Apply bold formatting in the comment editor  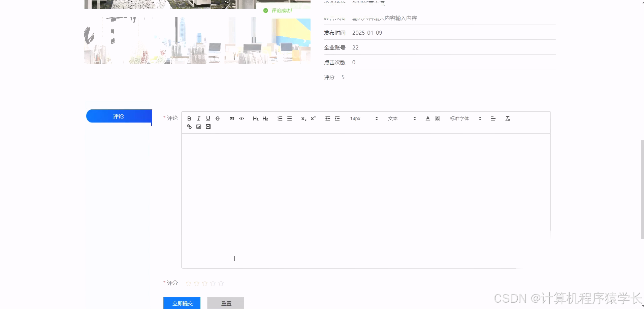click(189, 118)
